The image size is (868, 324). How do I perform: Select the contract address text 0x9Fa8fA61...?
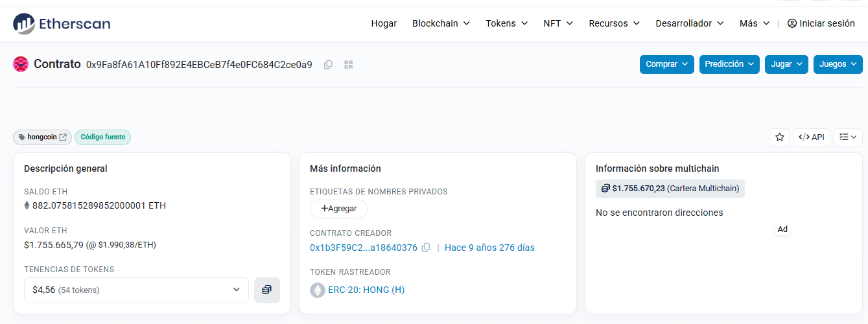pyautogui.click(x=199, y=65)
